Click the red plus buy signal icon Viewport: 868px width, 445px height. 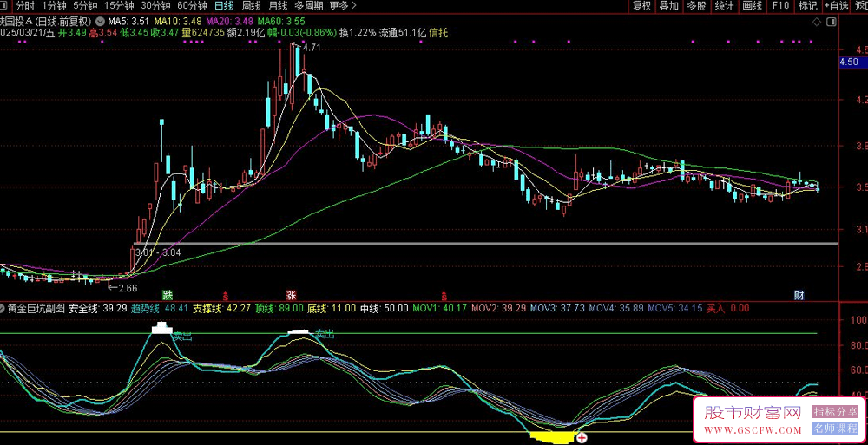click(x=582, y=438)
